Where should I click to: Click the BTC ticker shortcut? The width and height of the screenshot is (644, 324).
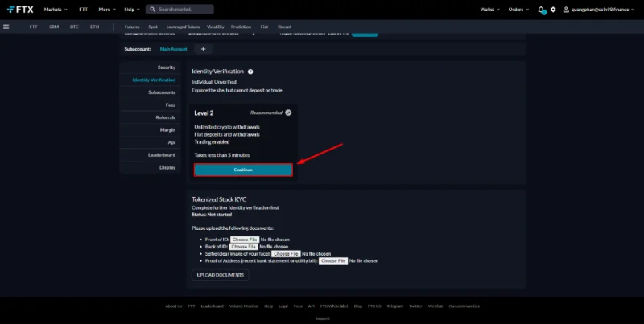tap(74, 27)
